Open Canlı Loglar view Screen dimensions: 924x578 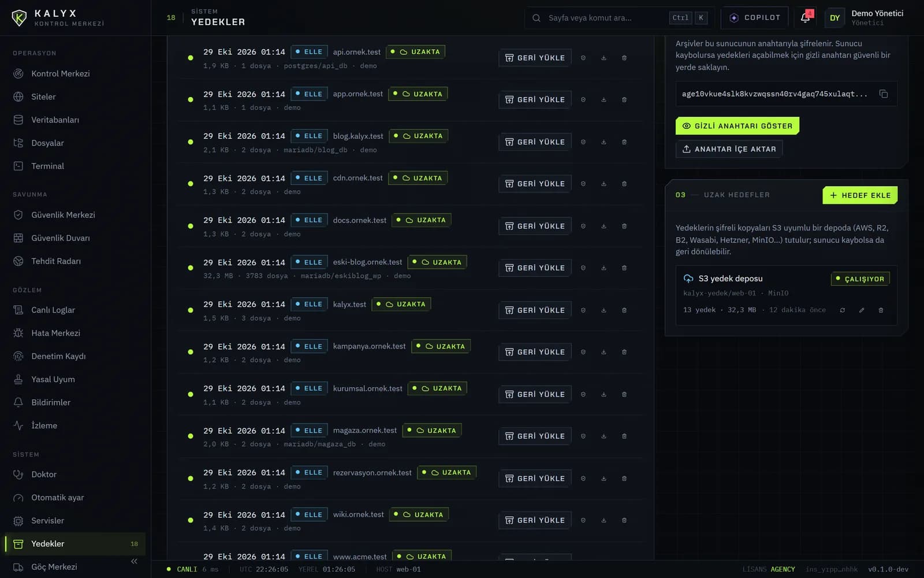point(75,310)
